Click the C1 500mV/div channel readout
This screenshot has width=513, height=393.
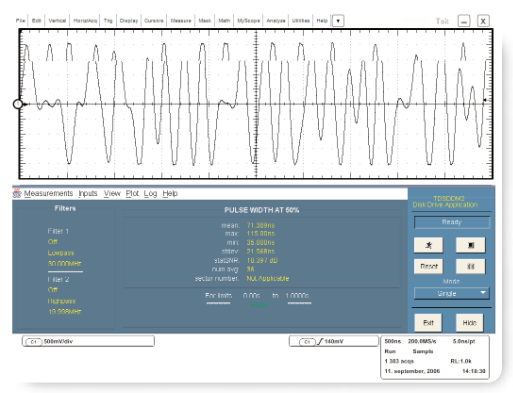tap(88, 341)
